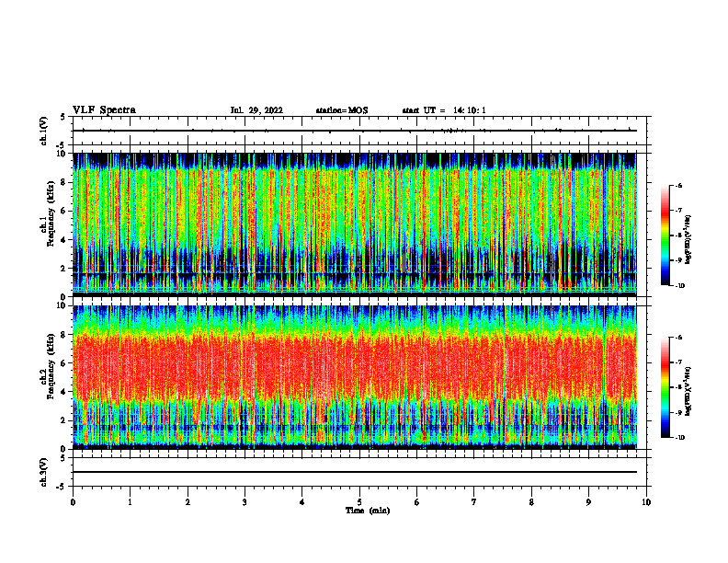Click "-6" label on lower color bar
The image size is (728, 563).
click(x=678, y=338)
